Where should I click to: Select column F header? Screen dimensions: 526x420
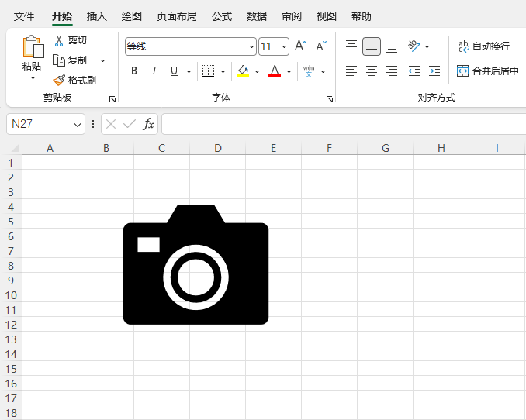(330, 148)
